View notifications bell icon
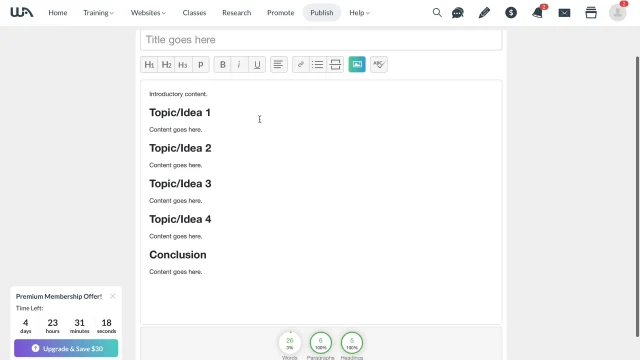This screenshot has width=640, height=360. pos(538,13)
